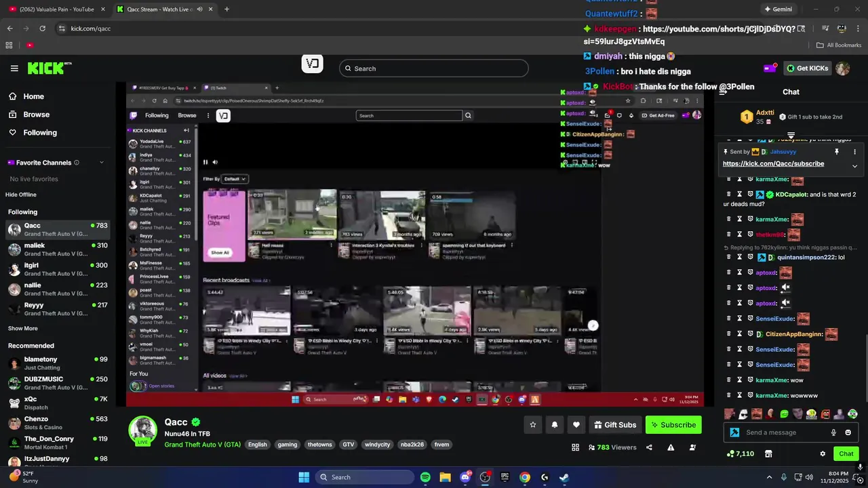868x488 pixels.
Task: Delete karmaXme's 'wowwww' message with the trash icon
Action: 729,395
